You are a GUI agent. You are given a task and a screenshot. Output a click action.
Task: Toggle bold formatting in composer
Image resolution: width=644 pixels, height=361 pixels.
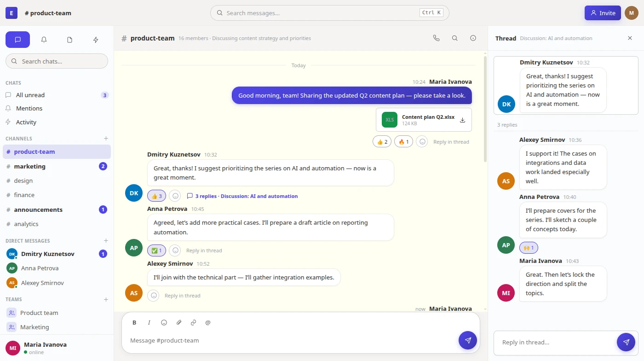pos(134,323)
